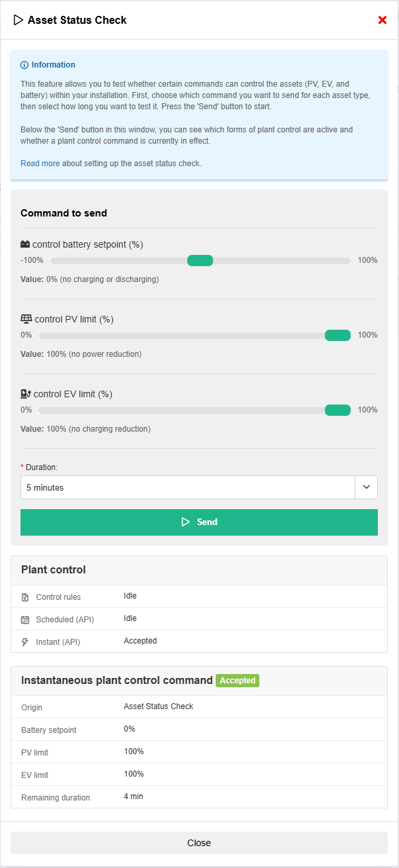Screen dimensions: 399x868
Task: Click the EV charger icon for EV limit
Action: point(26,394)
